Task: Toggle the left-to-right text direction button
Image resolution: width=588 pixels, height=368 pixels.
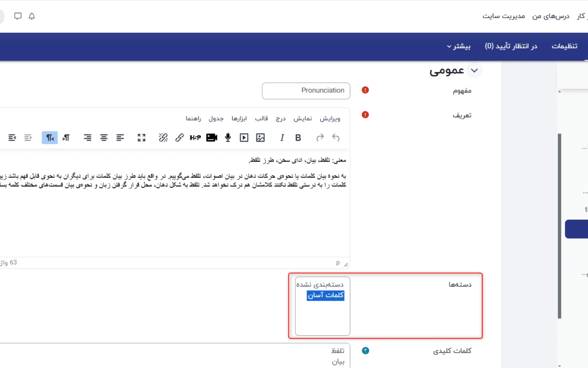Action: (66, 138)
